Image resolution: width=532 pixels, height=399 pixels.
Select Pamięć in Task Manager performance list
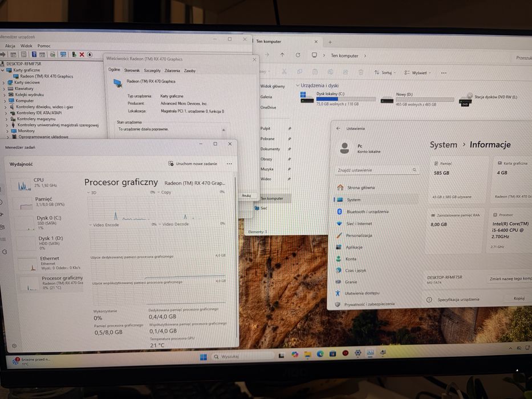click(x=48, y=202)
